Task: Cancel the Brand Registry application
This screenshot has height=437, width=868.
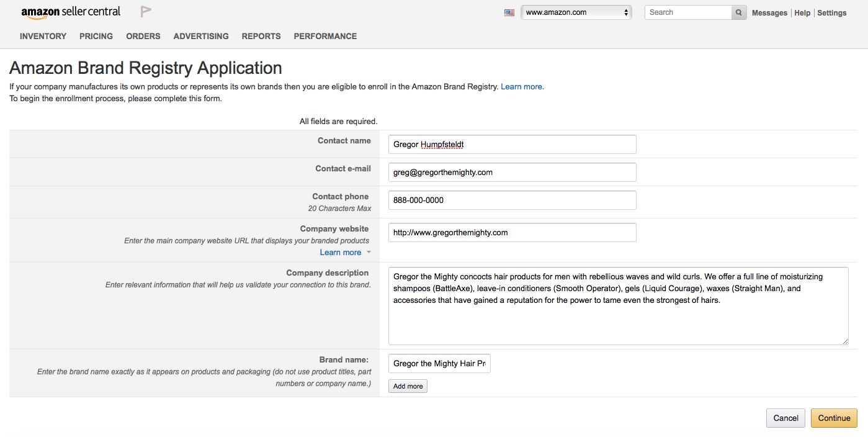Action: coord(785,418)
